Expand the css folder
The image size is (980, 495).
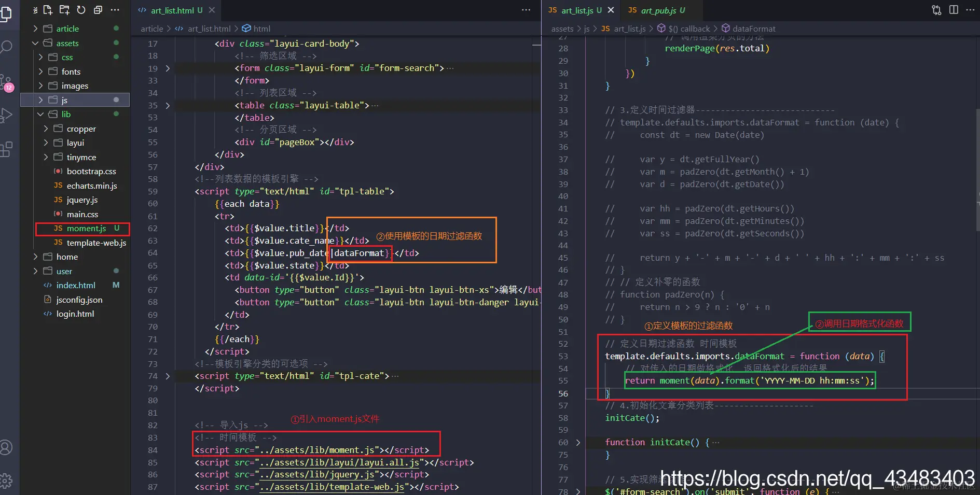(40, 57)
